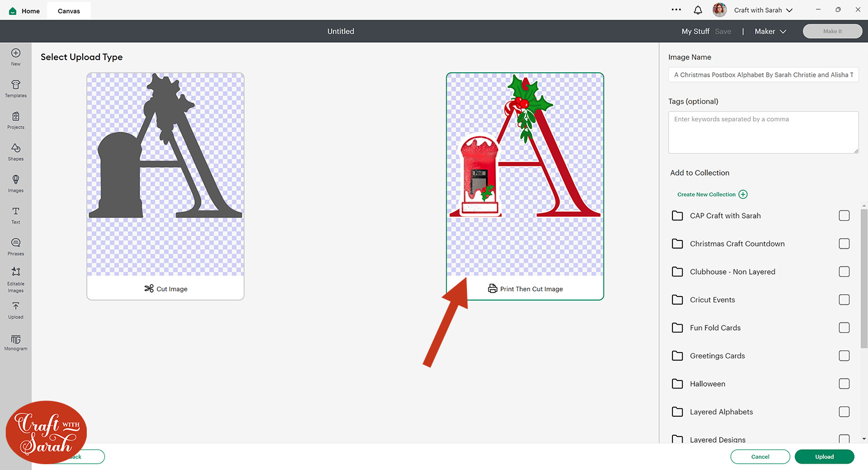Tick the Clubhouse - Non Layered checkbox
868x470 pixels.
844,272
